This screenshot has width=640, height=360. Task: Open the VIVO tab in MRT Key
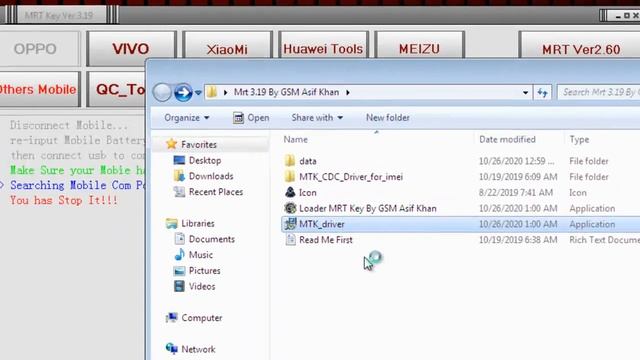[131, 49]
